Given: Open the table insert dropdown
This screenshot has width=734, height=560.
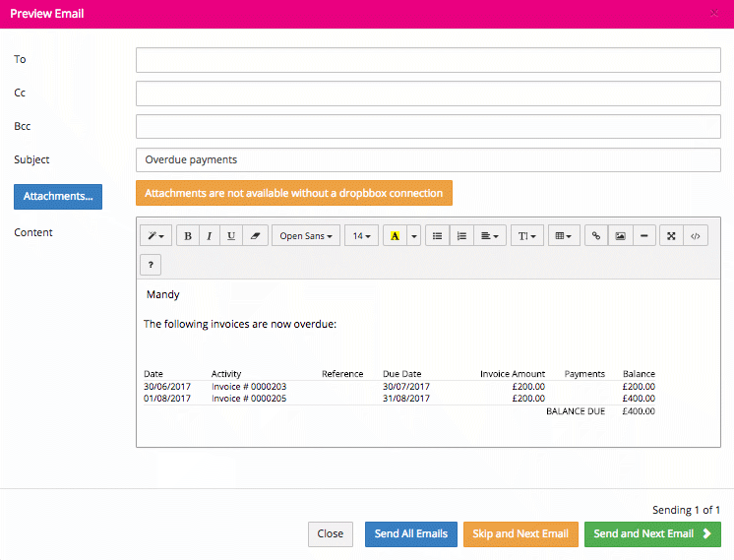Looking at the screenshot, I should click(x=563, y=236).
